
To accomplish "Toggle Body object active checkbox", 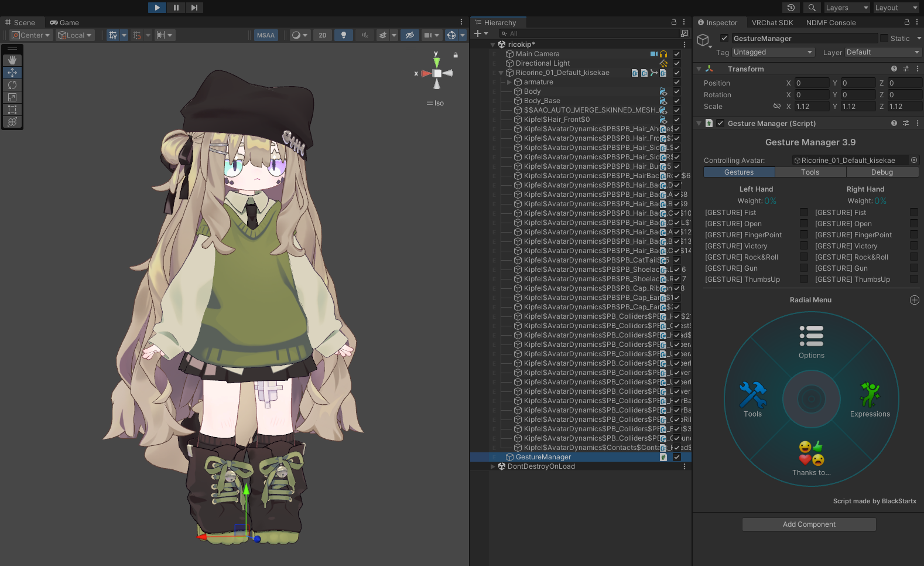I will tap(677, 91).
